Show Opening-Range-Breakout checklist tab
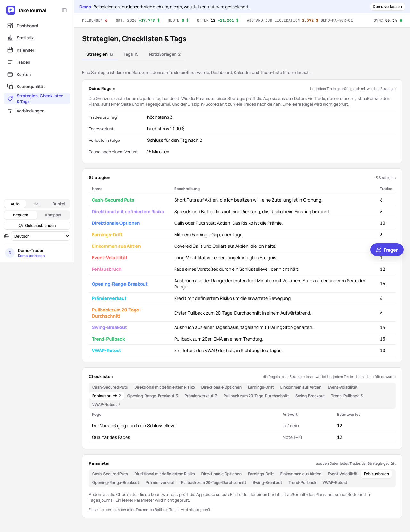 (153, 396)
